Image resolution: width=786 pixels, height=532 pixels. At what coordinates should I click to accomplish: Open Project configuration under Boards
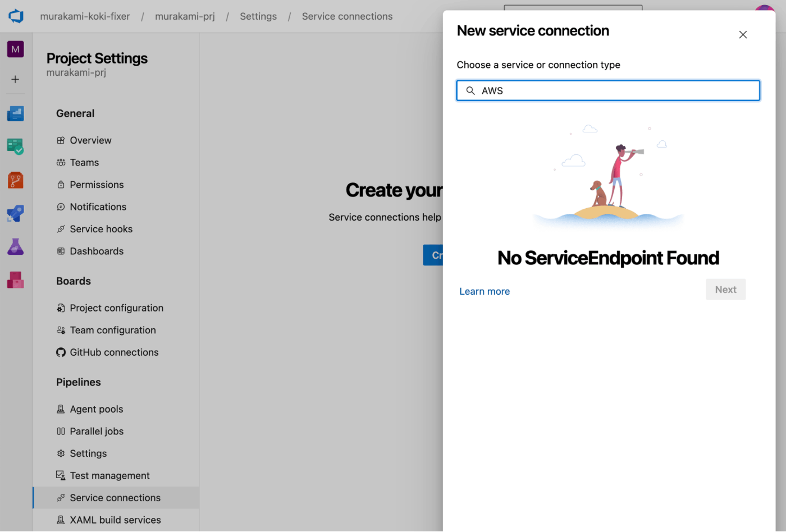(x=116, y=308)
